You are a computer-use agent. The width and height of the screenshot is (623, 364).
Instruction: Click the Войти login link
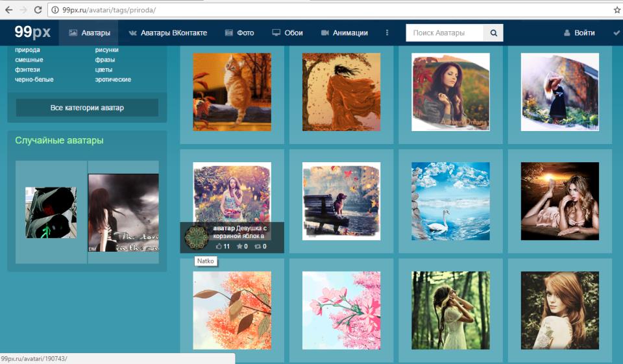coord(579,33)
